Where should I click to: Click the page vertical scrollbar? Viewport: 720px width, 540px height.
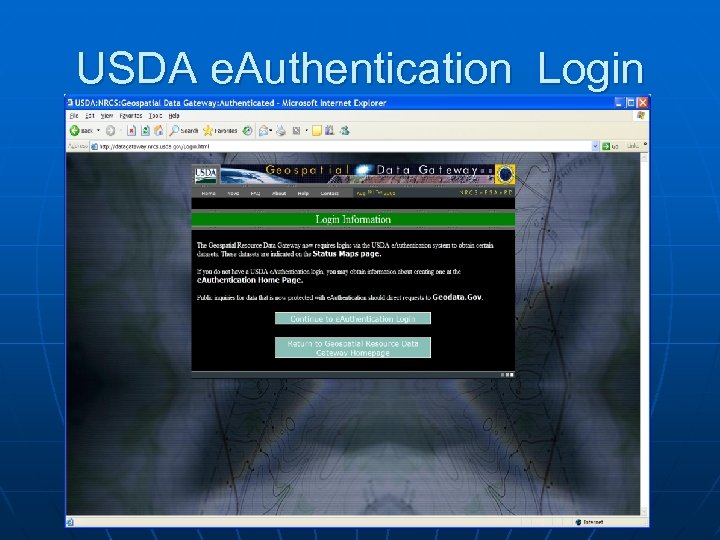click(644, 334)
